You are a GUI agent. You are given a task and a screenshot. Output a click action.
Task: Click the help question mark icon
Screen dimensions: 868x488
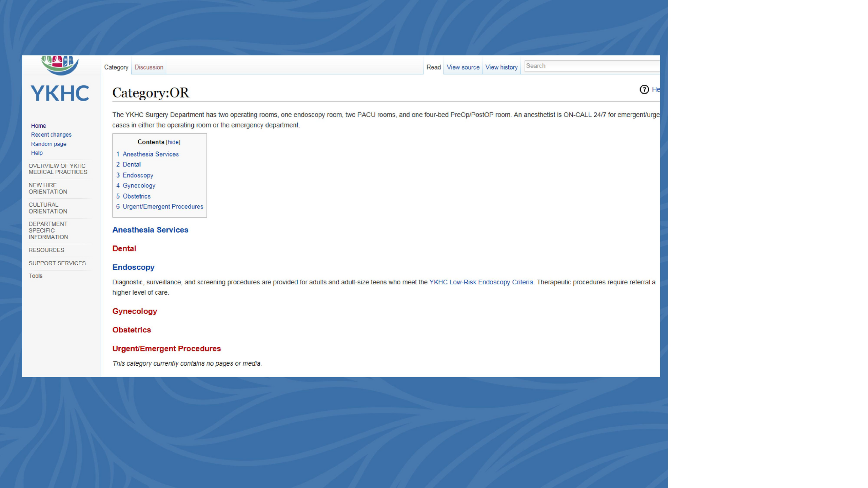(644, 89)
